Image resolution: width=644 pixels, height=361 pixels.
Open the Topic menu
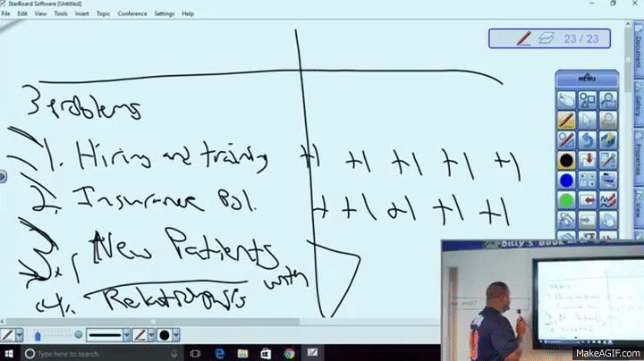(104, 14)
